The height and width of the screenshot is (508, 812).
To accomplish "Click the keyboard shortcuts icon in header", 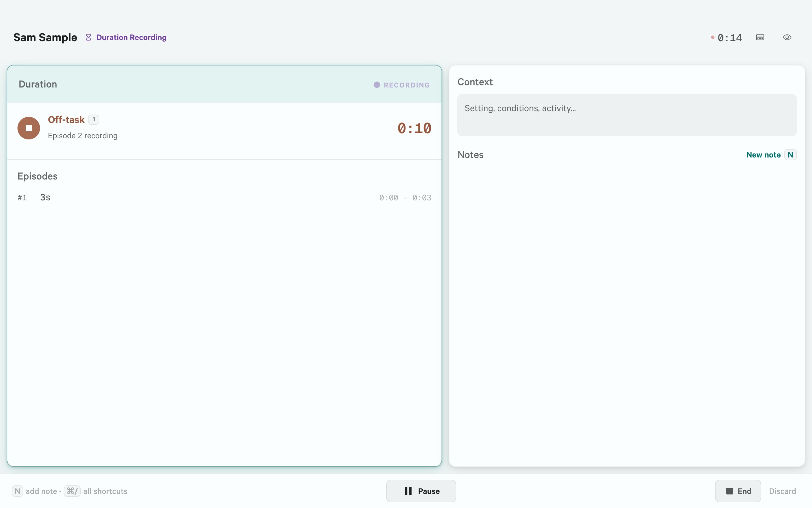I will click(760, 37).
